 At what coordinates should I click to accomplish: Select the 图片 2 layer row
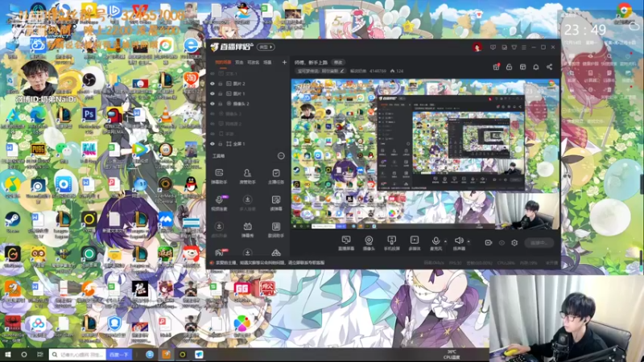pos(248,84)
